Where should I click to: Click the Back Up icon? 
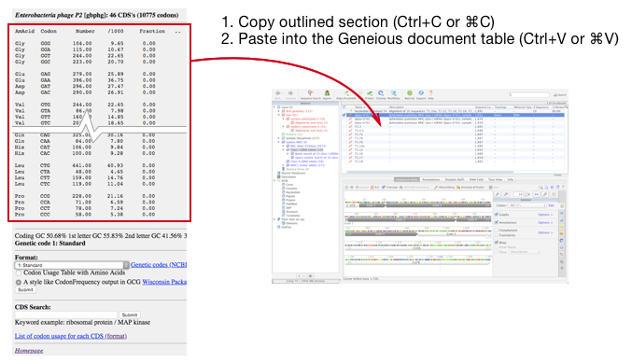410,95
